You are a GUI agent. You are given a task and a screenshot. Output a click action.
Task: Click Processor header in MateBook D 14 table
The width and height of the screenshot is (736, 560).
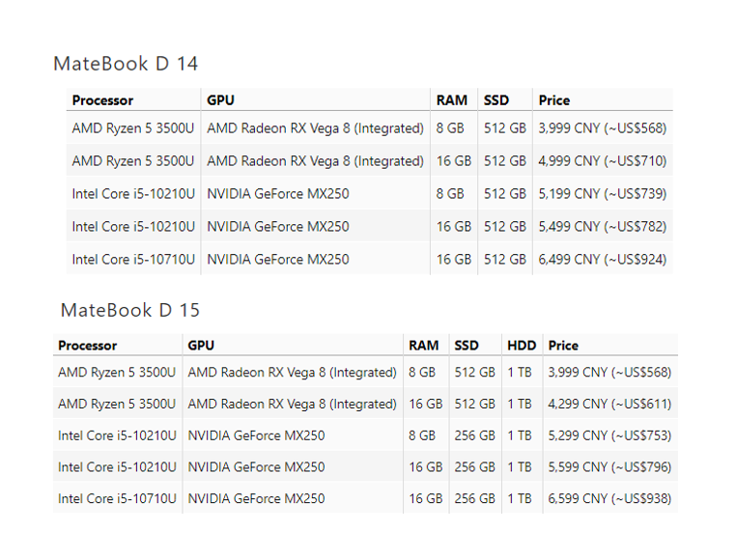pos(102,100)
